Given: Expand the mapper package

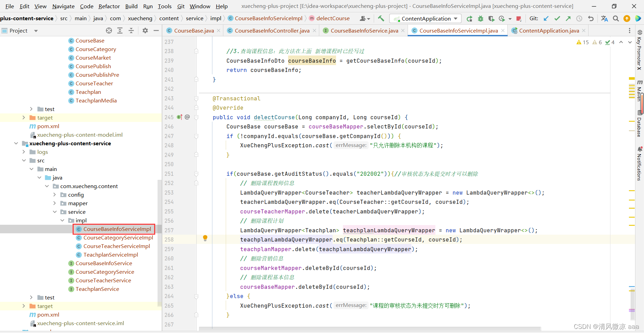Looking at the screenshot, I should [x=54, y=203].
